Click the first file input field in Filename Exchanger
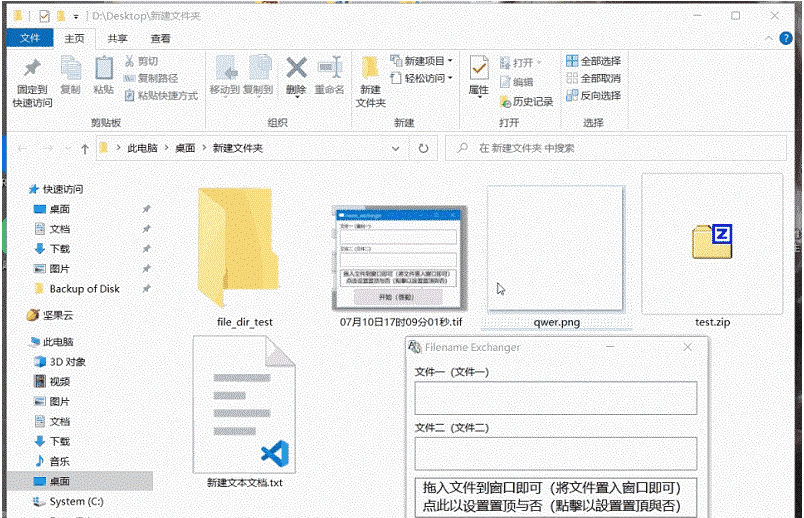This screenshot has width=804, height=518. point(555,397)
